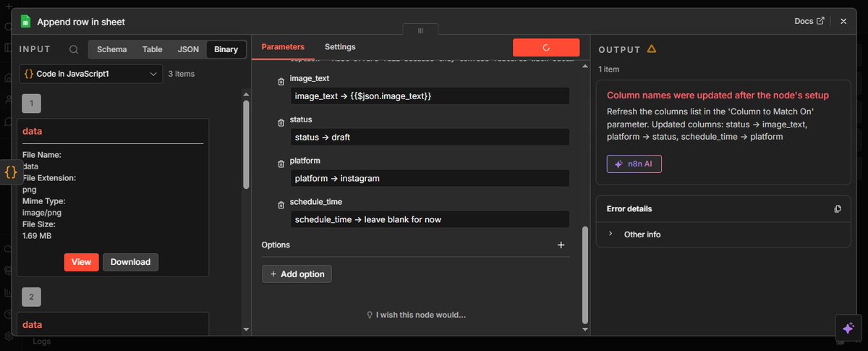Screen dimensions: 868x351
Task: Download the first data binary file
Action: (130, 262)
